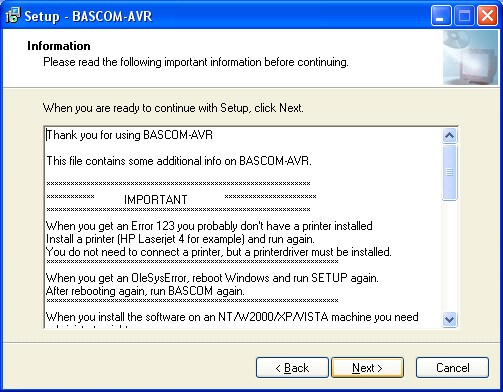The height and width of the screenshot is (392, 503).
Task: Click the disabled maximize button
Action: tap(464, 16)
